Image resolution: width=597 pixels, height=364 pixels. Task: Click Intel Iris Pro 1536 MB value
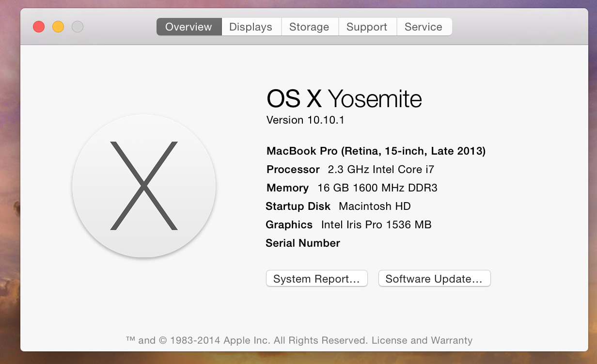376,225
